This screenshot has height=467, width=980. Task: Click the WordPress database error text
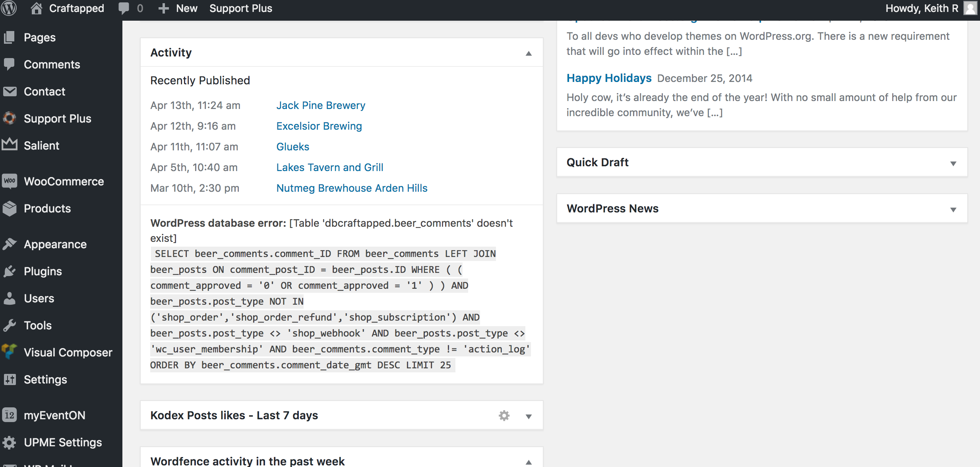pyautogui.click(x=218, y=223)
